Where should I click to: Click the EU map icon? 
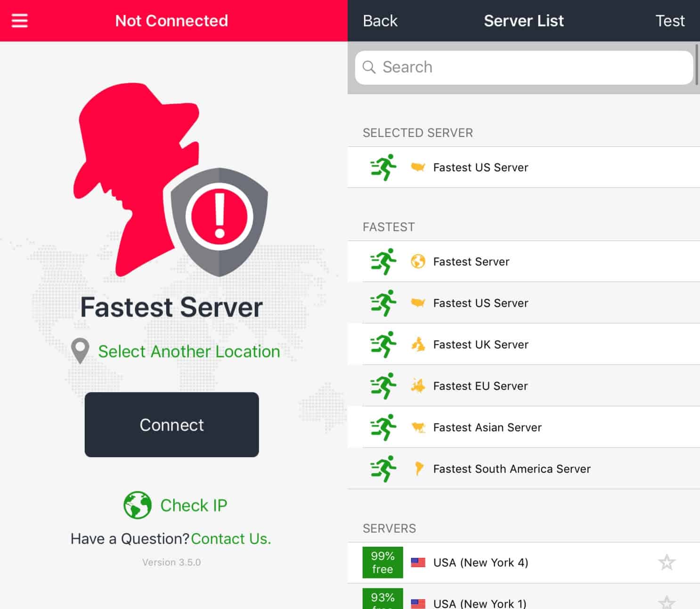pos(418,386)
